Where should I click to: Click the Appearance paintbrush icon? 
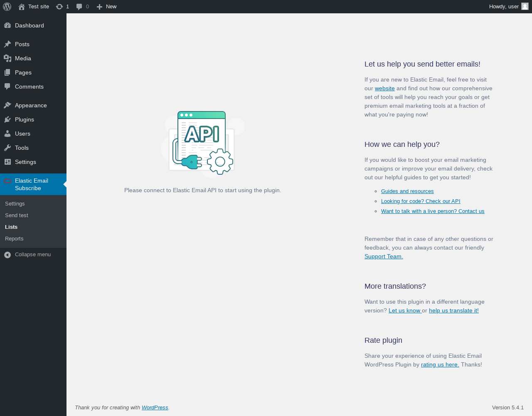coord(7,105)
